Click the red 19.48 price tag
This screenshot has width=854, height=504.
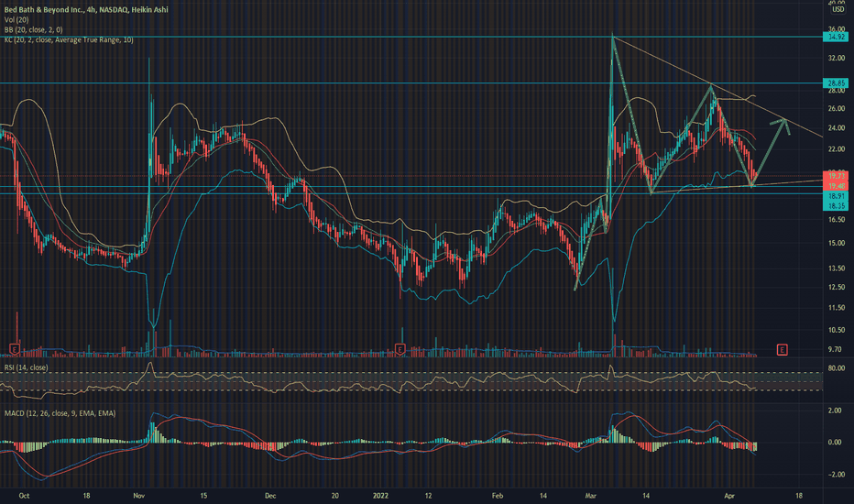[836, 186]
